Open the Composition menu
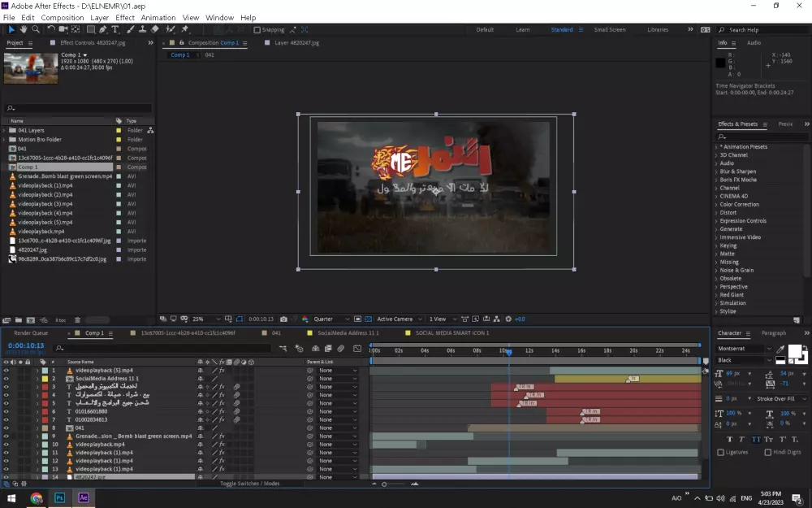 [x=62, y=17]
